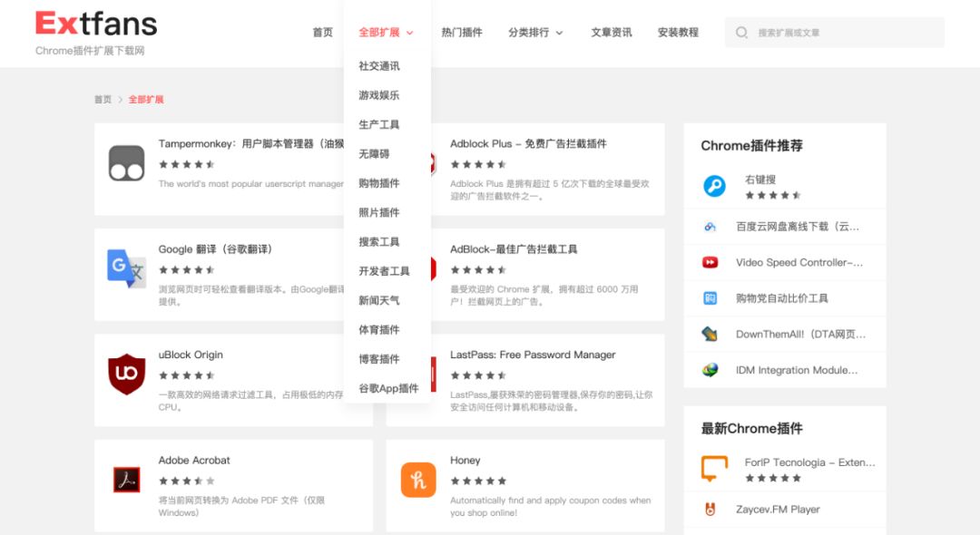Click the Honey star rating
The width and height of the screenshot is (980, 535).
pyautogui.click(x=478, y=481)
